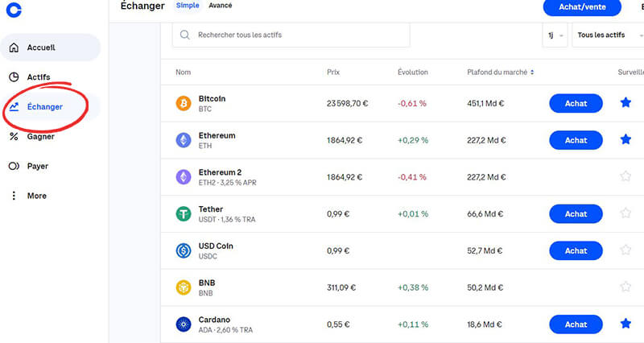Screen dimensions: 644x343
Task: Click the Prix column header
Action: coord(333,72)
